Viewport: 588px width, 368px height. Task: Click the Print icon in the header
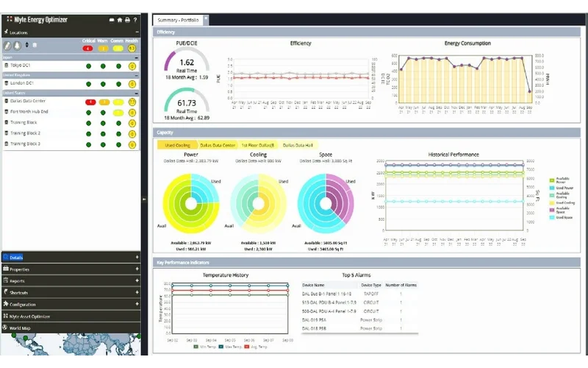coord(127,20)
